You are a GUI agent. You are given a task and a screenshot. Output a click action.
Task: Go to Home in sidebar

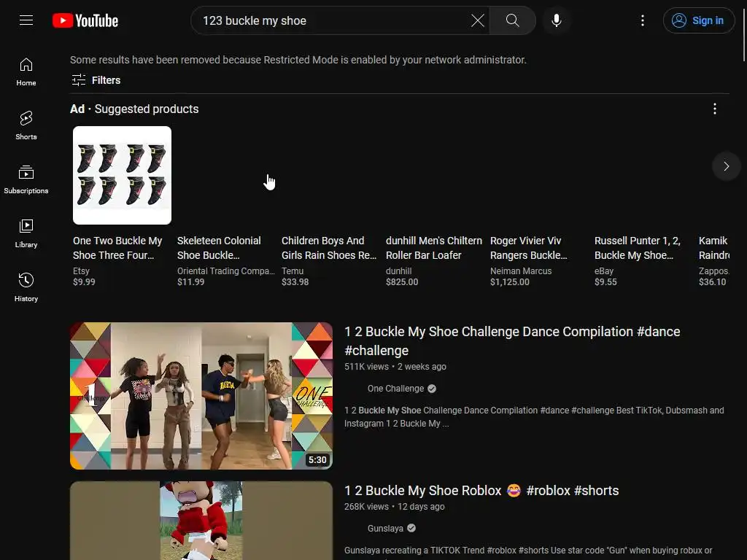(x=26, y=72)
